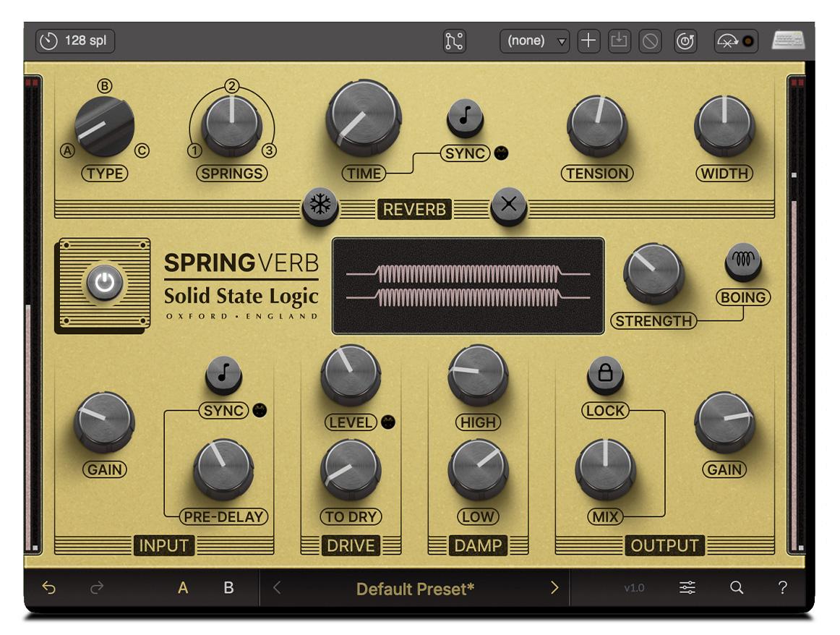This screenshot has height=635, width=840.
Task: Click the search magnifier in the bottom bar
Action: pos(735,588)
